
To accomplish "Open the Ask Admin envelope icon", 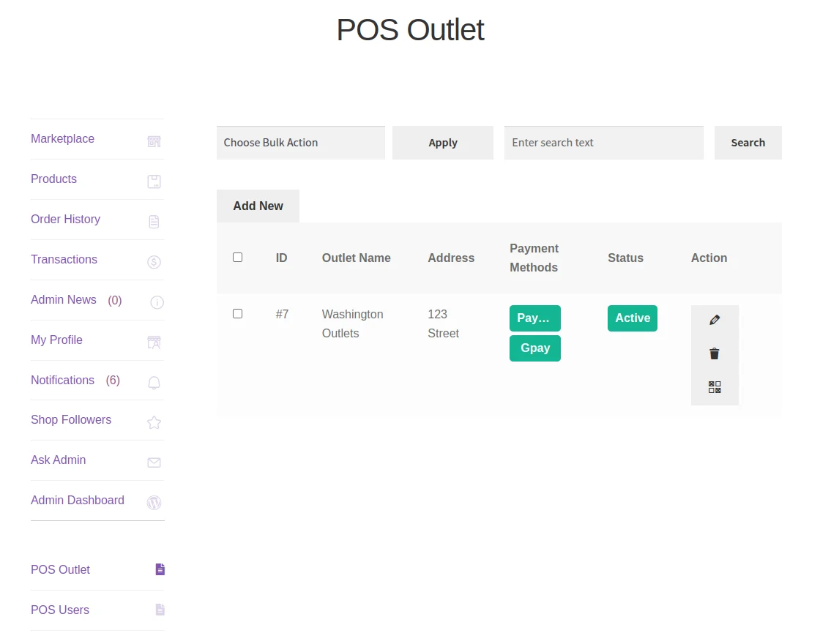I will (x=154, y=463).
